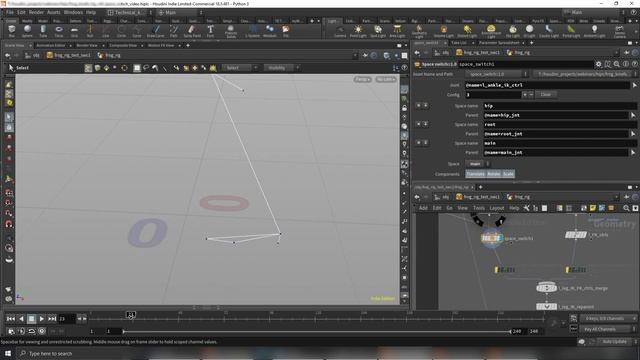Click the Distant Light shelf tool

[x=467, y=31]
